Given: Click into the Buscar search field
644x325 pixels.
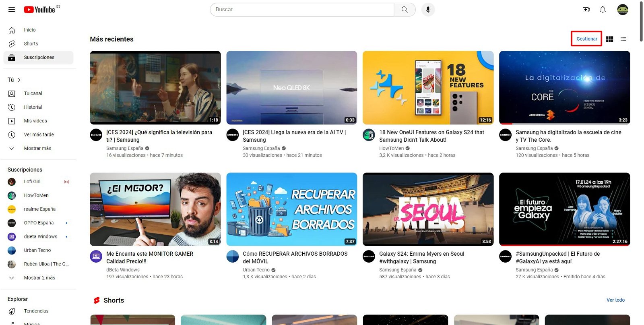Looking at the screenshot, I should click(302, 9).
